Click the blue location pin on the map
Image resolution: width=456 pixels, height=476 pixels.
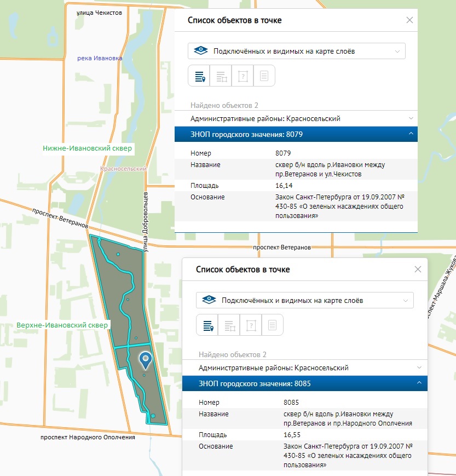pyautogui.click(x=145, y=359)
